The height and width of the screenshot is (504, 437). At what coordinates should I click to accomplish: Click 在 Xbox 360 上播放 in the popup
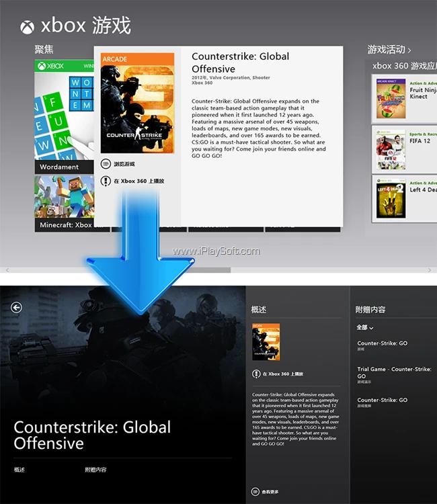pos(139,181)
